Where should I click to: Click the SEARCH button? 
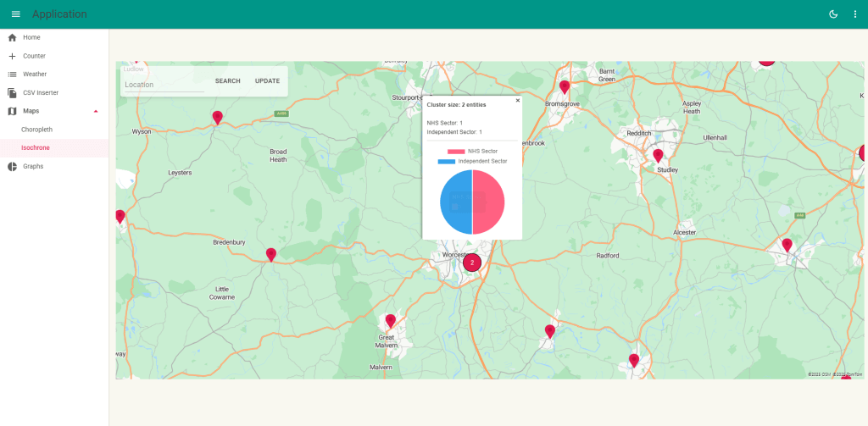pos(227,80)
